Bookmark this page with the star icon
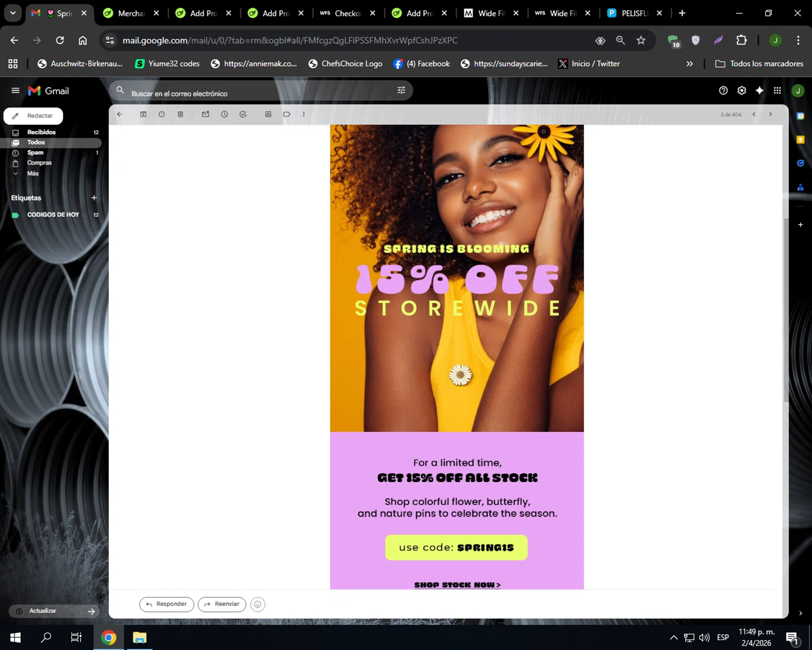Viewport: 812px width, 650px height. pyautogui.click(x=641, y=40)
